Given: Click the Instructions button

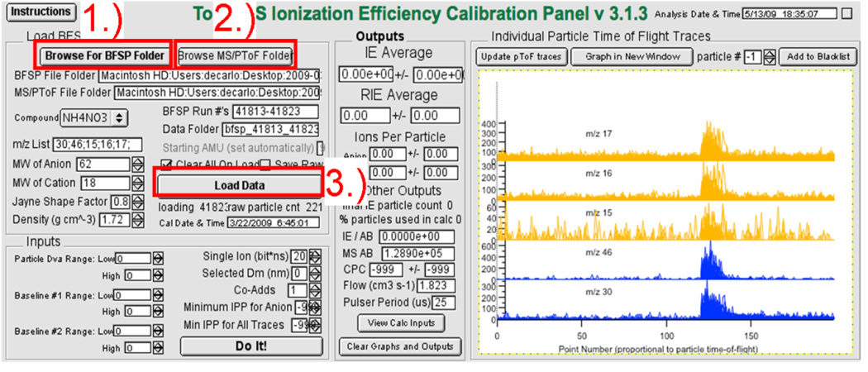Looking at the screenshot, I should [x=41, y=12].
